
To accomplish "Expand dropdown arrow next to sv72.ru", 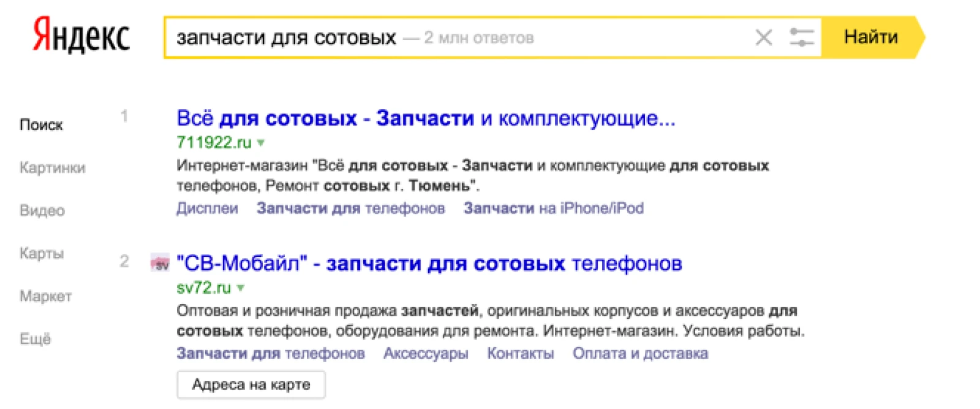I will coord(241,288).
